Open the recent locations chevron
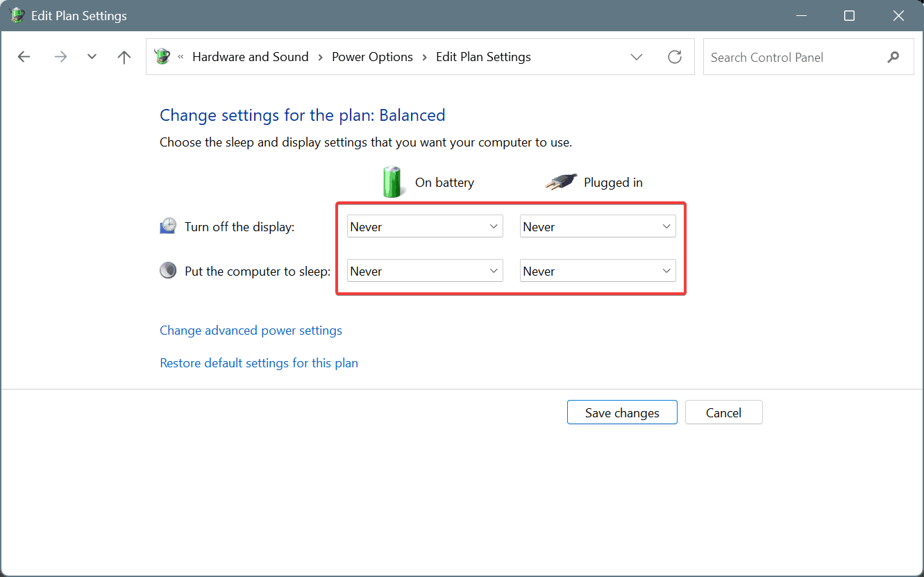 click(x=92, y=57)
